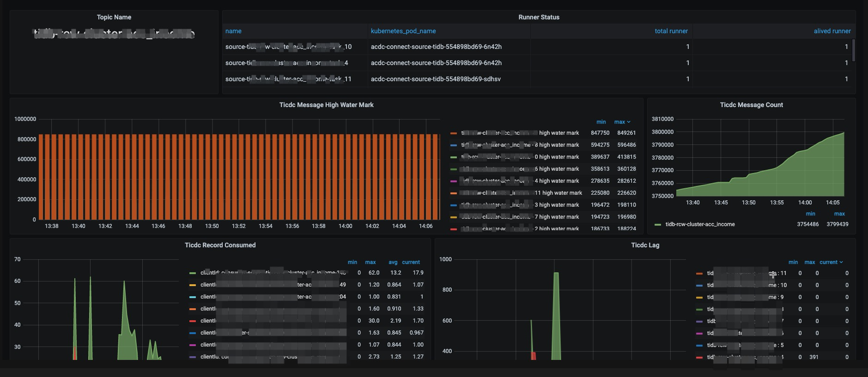Click yellow swatch of '7 high water mark'
This screenshot has width=868, height=377.
tap(454, 217)
